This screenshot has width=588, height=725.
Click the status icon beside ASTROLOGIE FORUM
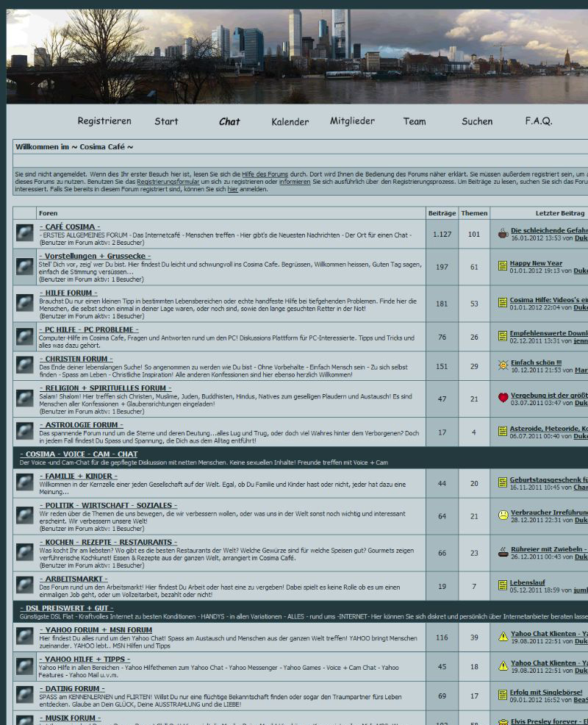pos(24,432)
